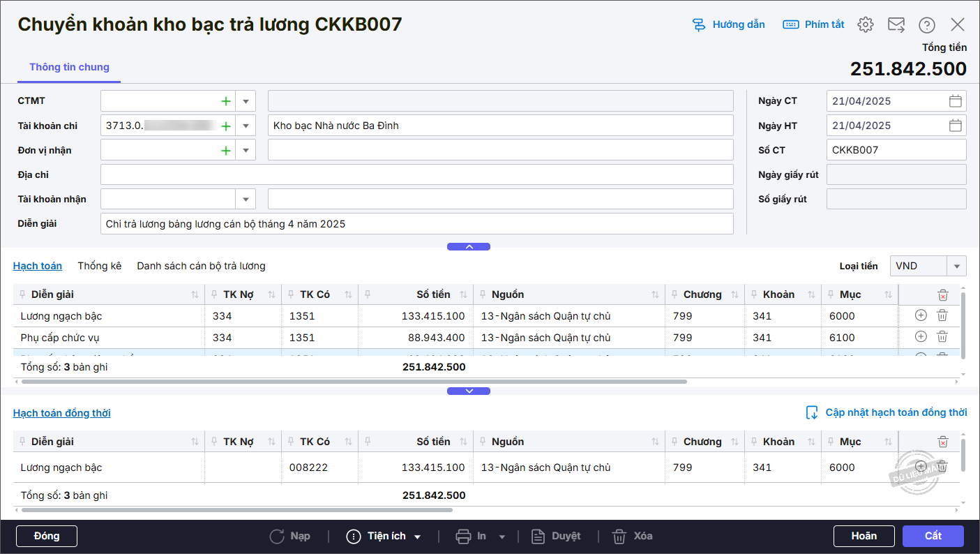This screenshot has height=554, width=980.
Task: Click Cập nhật hạch toán đồng thời
Action: (x=887, y=413)
